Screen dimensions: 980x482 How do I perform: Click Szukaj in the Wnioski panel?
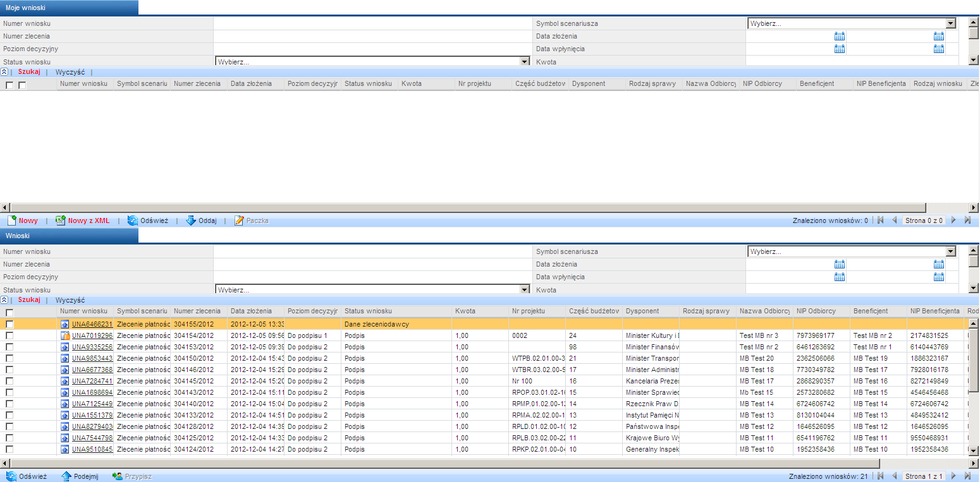(x=29, y=300)
